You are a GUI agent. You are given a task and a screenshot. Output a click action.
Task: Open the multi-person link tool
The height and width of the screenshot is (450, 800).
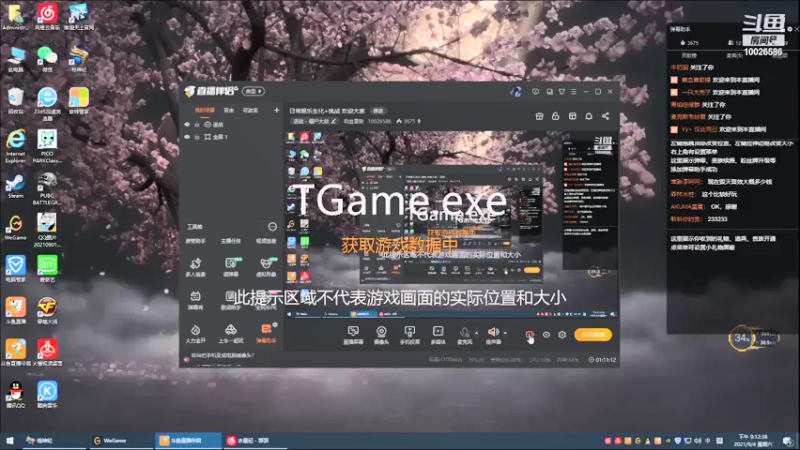click(x=195, y=267)
